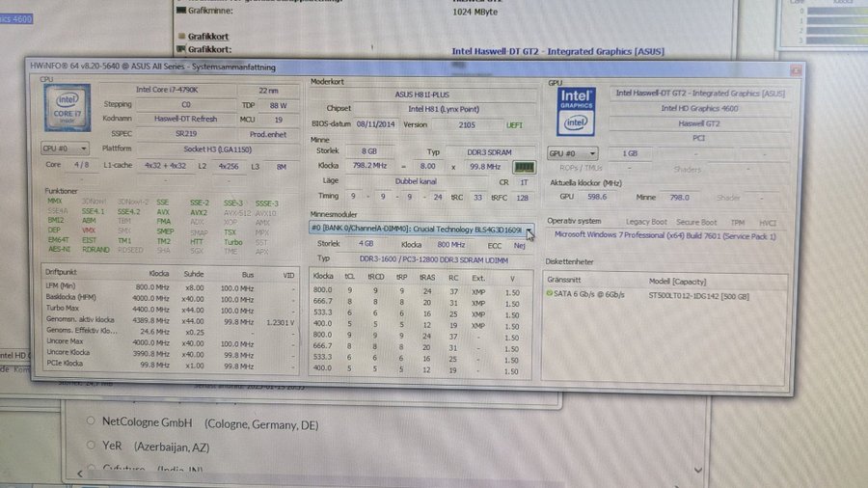Click the Intel Graphics GPU logo
This screenshot has height=488, width=868.
[x=576, y=111]
